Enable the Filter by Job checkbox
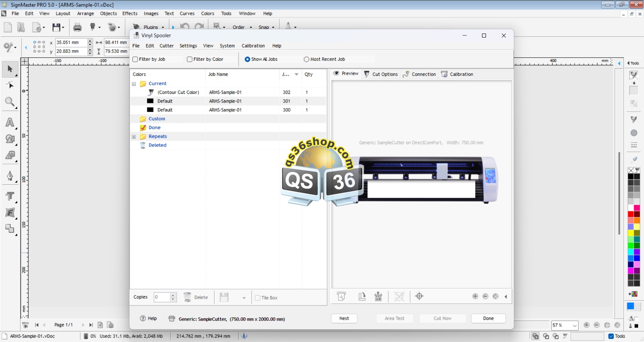 coord(136,59)
